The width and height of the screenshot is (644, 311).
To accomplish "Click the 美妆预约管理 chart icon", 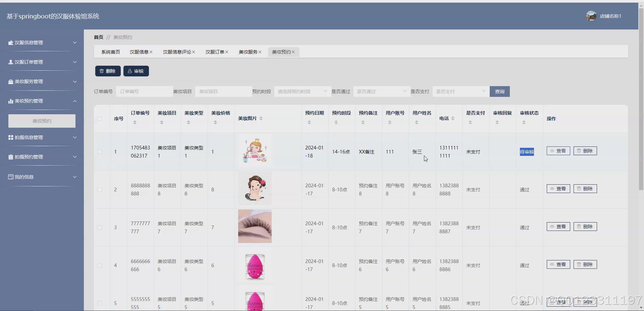I will tap(10, 101).
